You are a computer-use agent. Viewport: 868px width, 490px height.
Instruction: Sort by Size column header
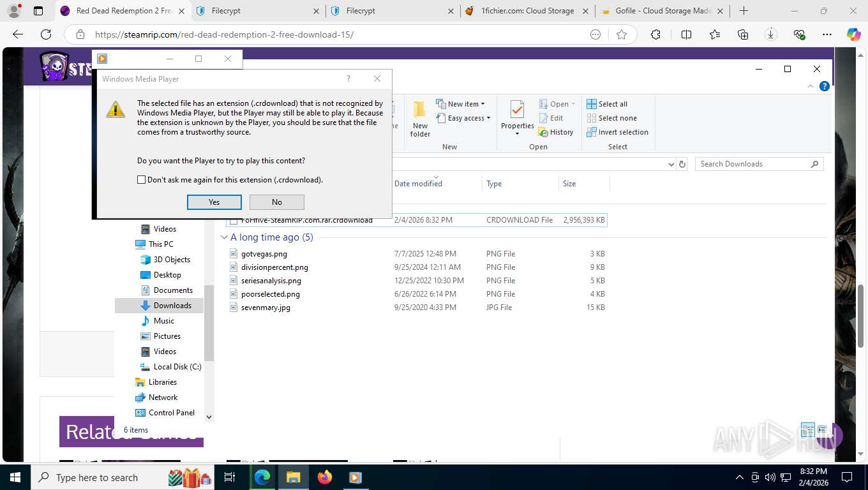pos(569,184)
